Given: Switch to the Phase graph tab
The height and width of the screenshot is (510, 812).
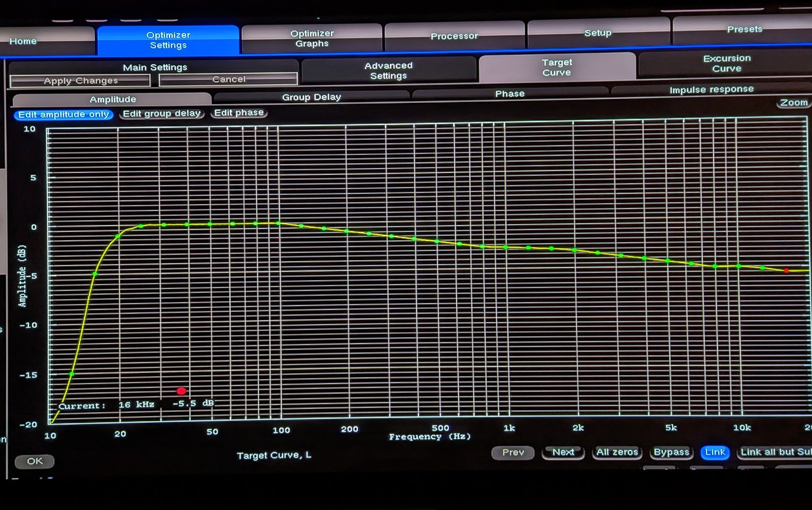Looking at the screenshot, I should [510, 93].
